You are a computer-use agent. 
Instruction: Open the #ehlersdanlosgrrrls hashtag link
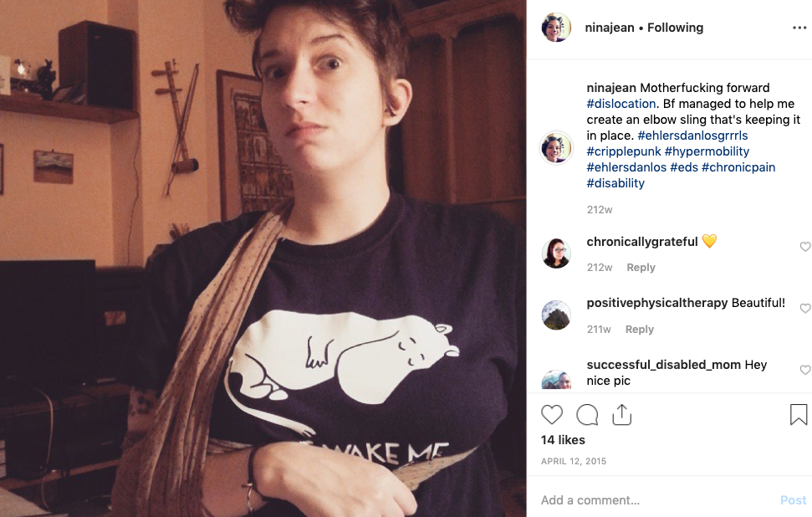tap(693, 136)
